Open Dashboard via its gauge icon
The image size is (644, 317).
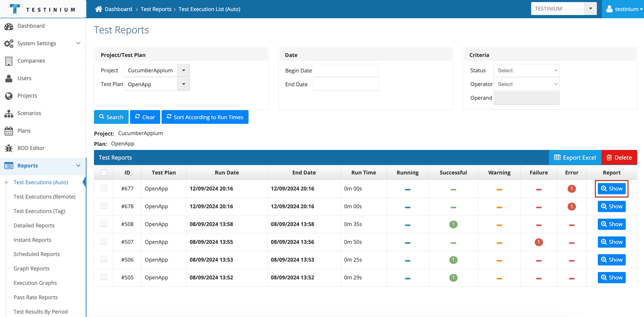(9, 26)
